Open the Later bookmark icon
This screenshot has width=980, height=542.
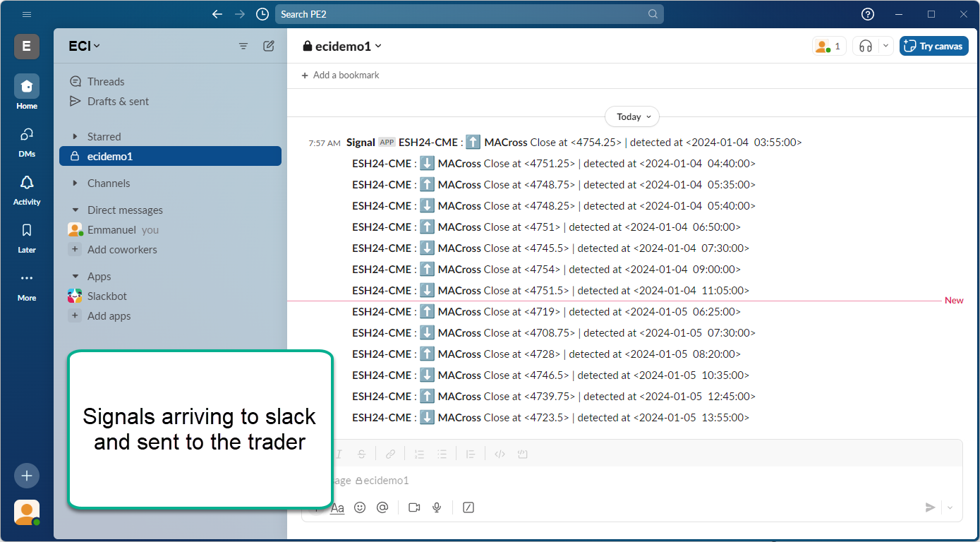click(x=27, y=231)
